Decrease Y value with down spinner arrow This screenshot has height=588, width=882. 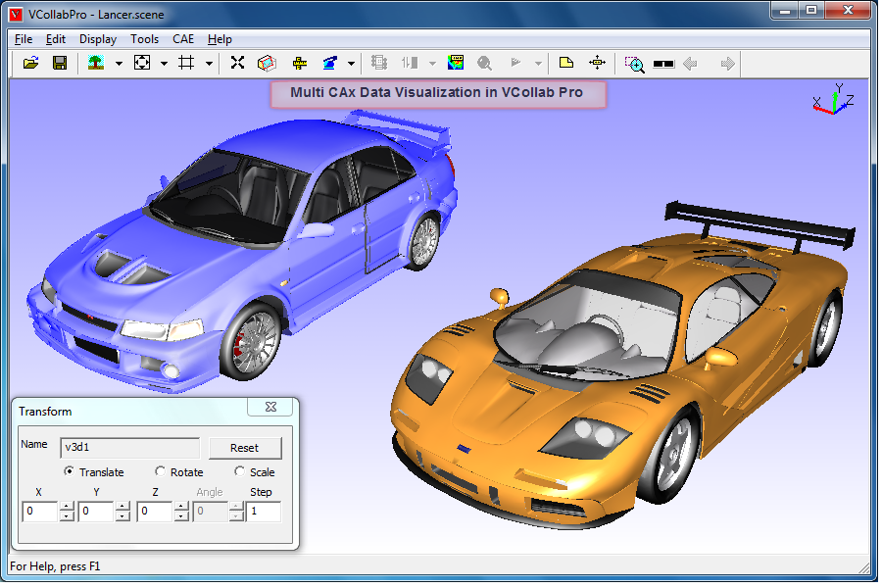[123, 516]
